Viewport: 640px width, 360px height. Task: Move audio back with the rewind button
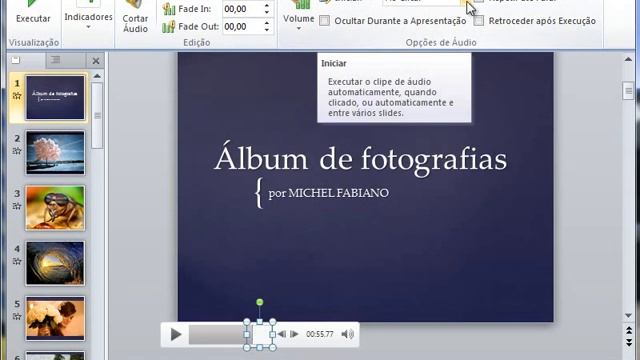[x=282, y=334]
